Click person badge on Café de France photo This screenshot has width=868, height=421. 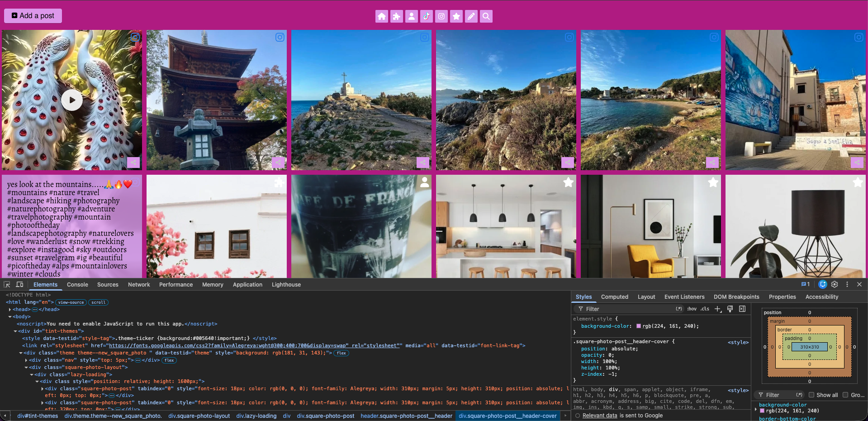click(424, 182)
